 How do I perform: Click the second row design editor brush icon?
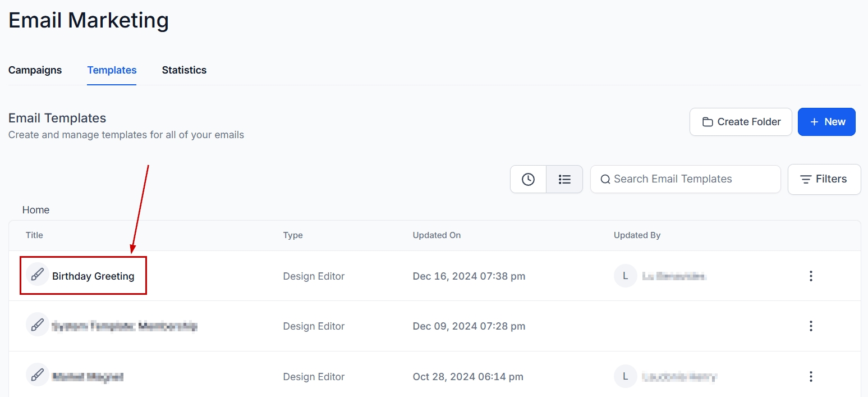37,325
